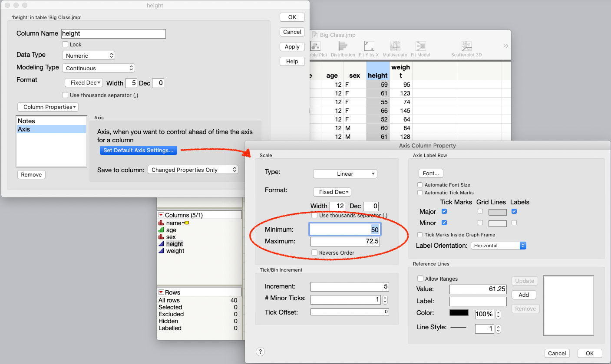
Task: Check Reverse Order for the axis scale
Action: pos(314,253)
